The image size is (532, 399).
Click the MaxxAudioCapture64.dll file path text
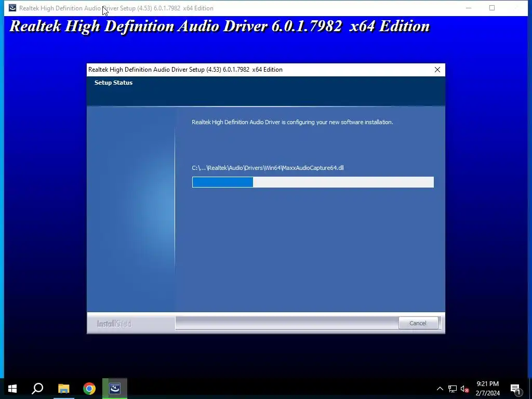(268, 168)
